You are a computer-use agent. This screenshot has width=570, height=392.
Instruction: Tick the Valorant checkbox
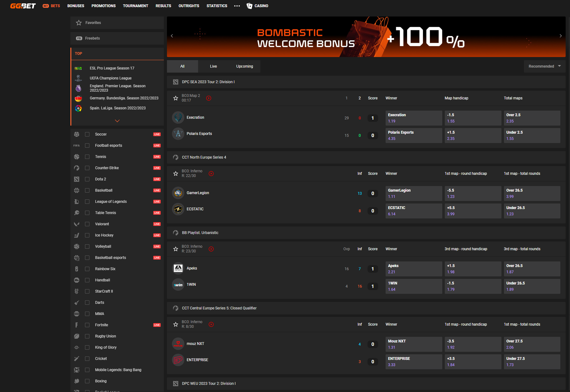[x=87, y=224]
